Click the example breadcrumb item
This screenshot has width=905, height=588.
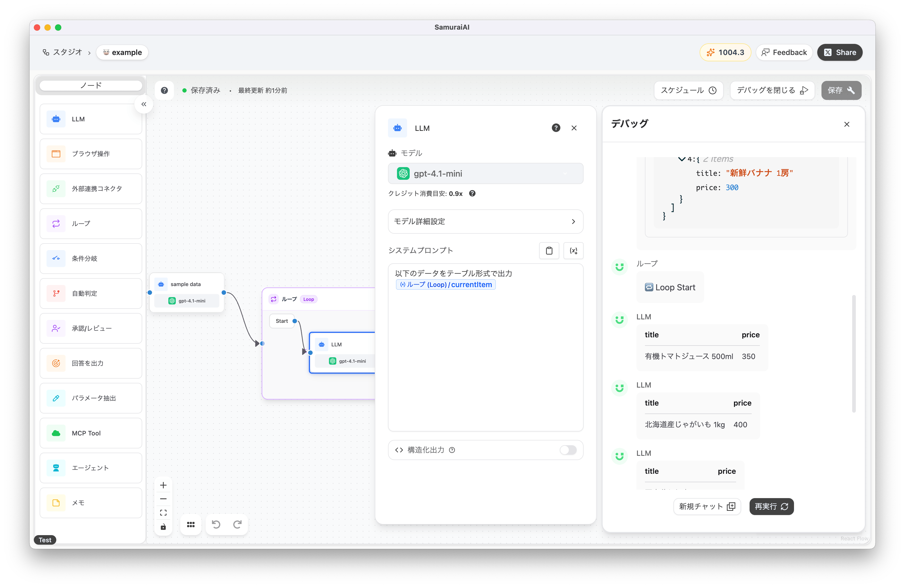coord(122,52)
